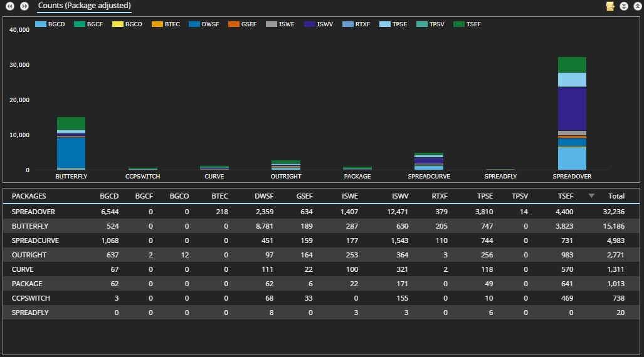Select the CURVE table row label

click(23, 269)
